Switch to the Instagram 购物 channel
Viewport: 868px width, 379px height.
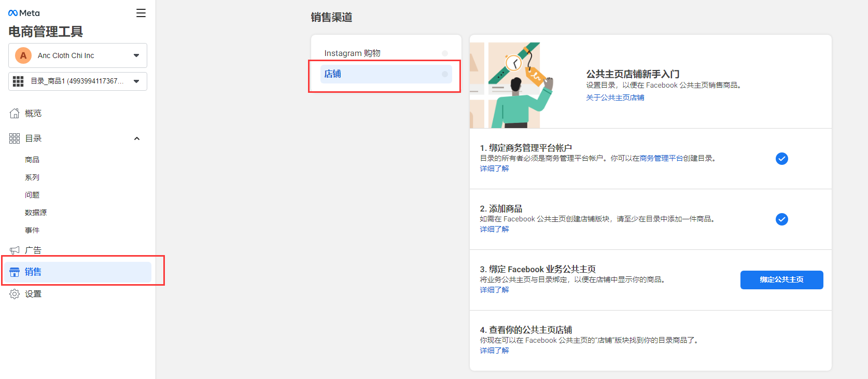tap(386, 53)
